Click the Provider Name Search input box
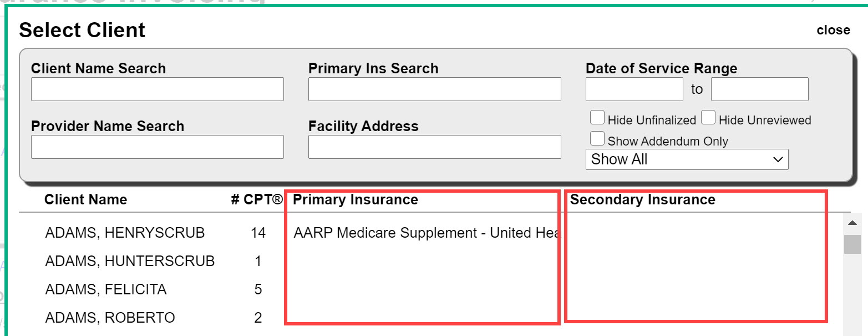The width and height of the screenshot is (868, 336). (x=157, y=147)
